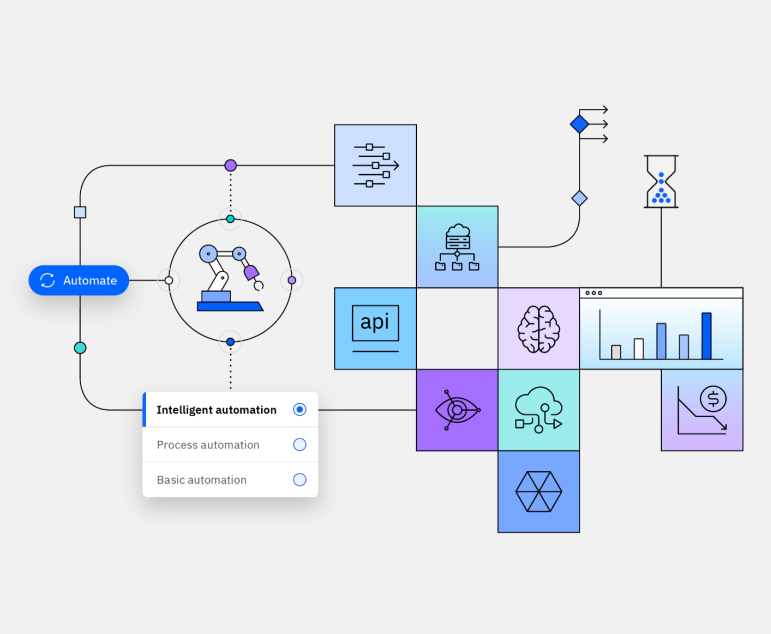This screenshot has width=771, height=634.
Task: Select the Intelligent automation radio button
Action: (299, 409)
